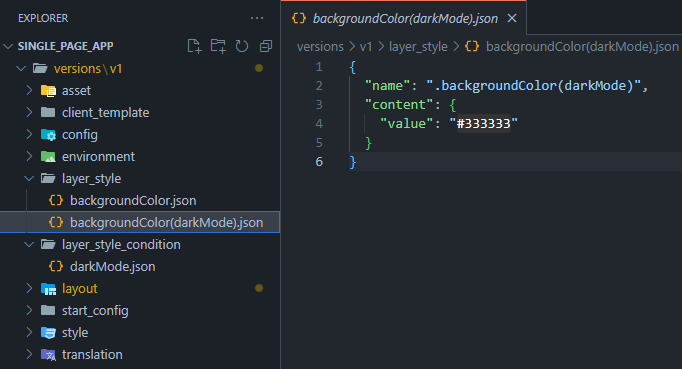Click the #333333 color value in editor

pos(483,124)
